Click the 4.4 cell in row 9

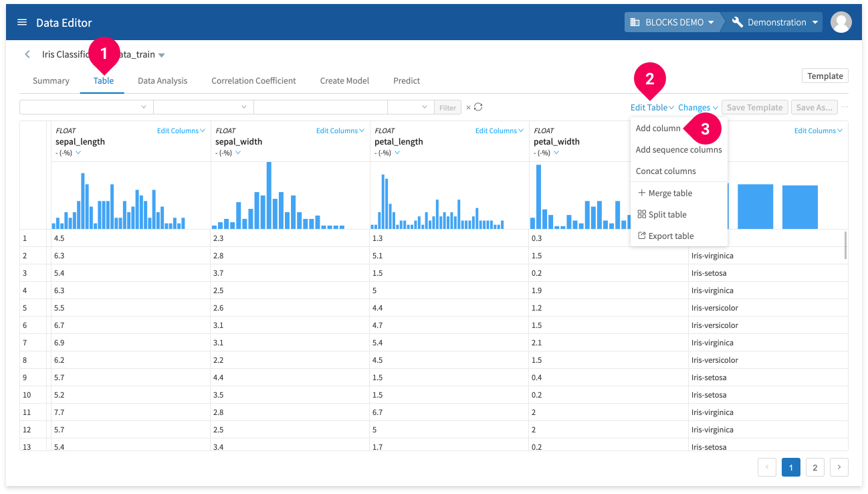[x=290, y=378]
